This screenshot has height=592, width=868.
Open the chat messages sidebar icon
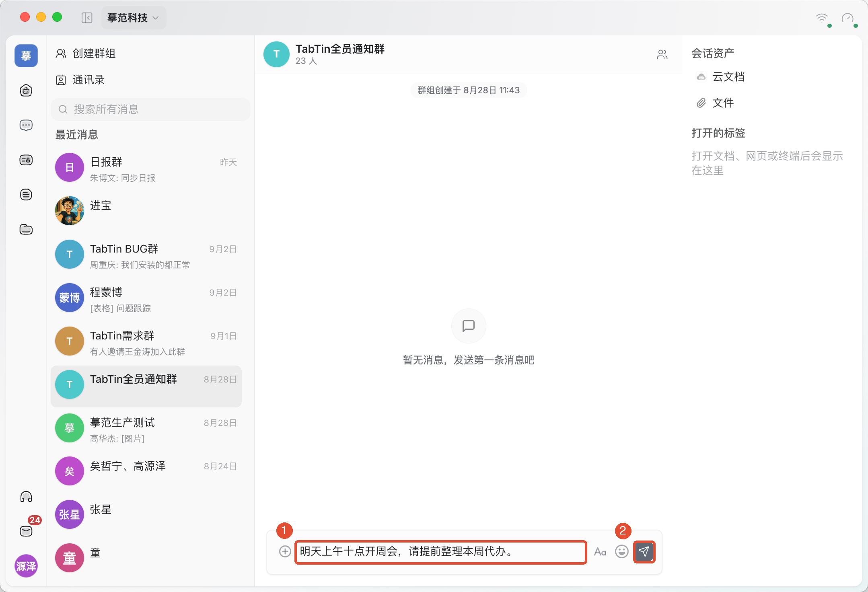26,125
